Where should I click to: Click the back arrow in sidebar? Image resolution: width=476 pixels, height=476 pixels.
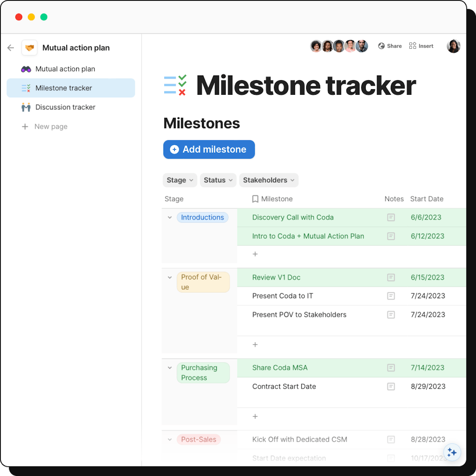point(11,48)
